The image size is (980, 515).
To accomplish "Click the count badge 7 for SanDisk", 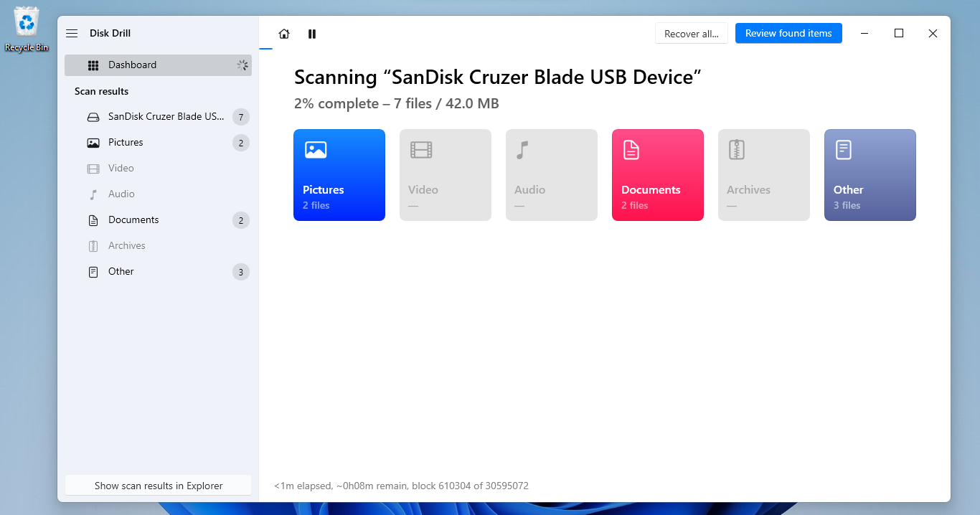I will (241, 117).
